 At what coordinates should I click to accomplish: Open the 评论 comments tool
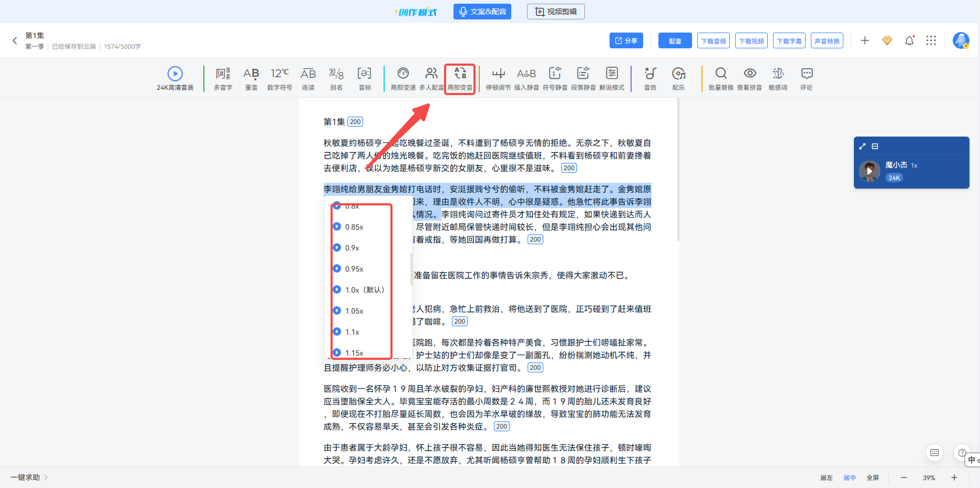806,78
